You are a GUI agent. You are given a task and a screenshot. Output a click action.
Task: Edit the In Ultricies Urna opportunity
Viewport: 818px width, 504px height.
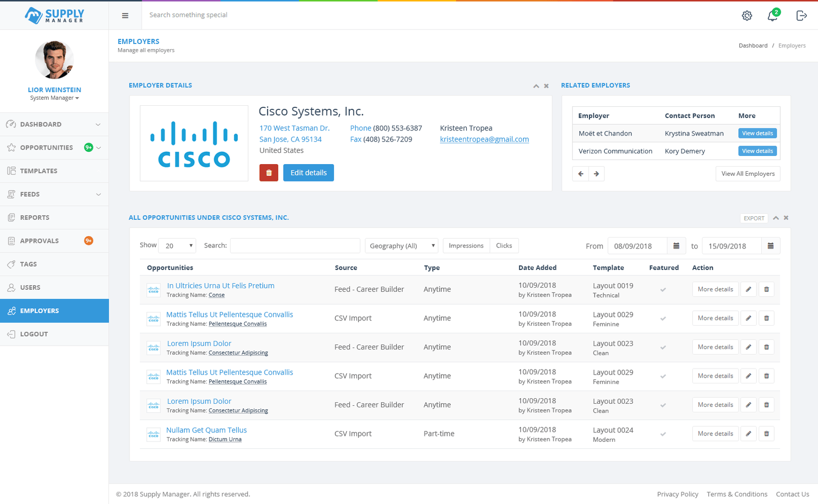(748, 289)
